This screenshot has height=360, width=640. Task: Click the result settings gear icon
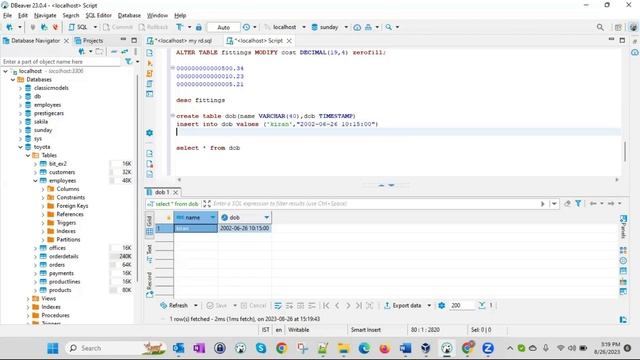pos(442,305)
